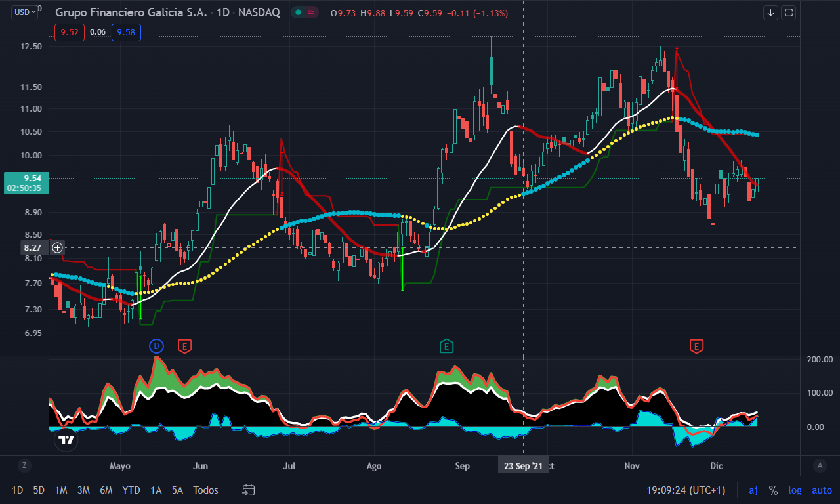Select the 1A date range
The image size is (840, 504).
156,490
